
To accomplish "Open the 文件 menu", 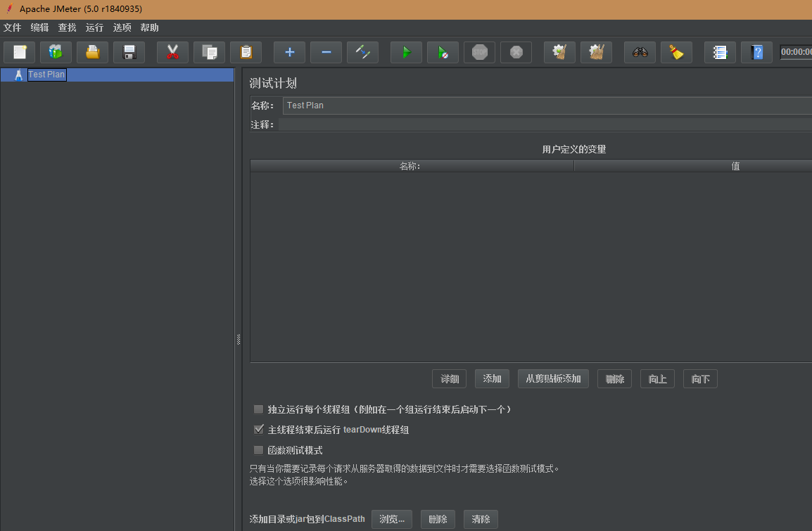I will pyautogui.click(x=13, y=27).
